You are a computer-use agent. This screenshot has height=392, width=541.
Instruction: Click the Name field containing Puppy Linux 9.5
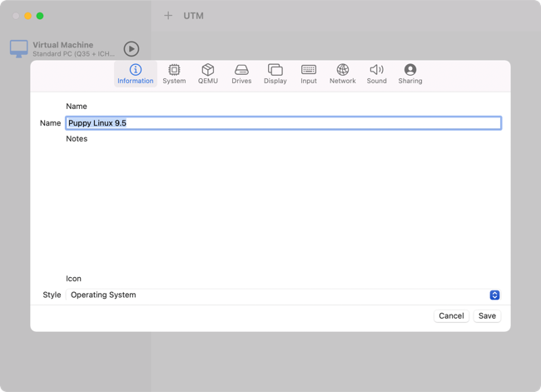(x=283, y=123)
